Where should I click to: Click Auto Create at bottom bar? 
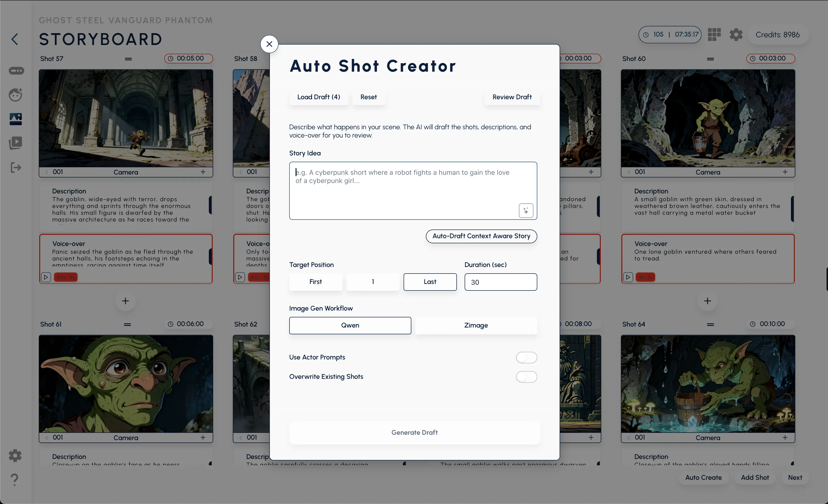pos(703,477)
